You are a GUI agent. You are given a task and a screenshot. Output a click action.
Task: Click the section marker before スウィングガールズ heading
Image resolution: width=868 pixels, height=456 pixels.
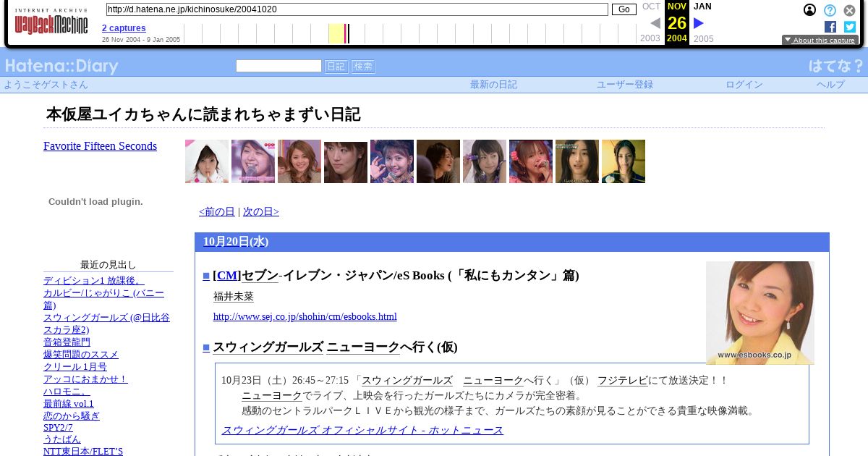click(x=206, y=347)
